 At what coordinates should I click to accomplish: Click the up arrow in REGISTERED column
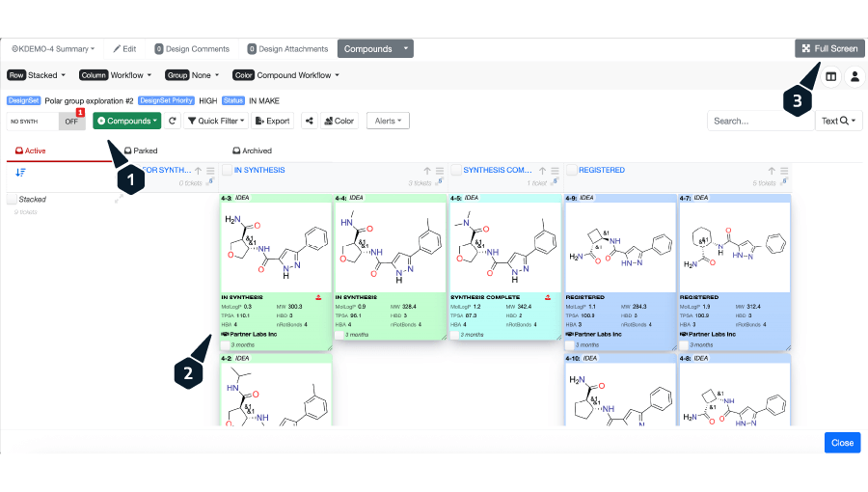[772, 171]
